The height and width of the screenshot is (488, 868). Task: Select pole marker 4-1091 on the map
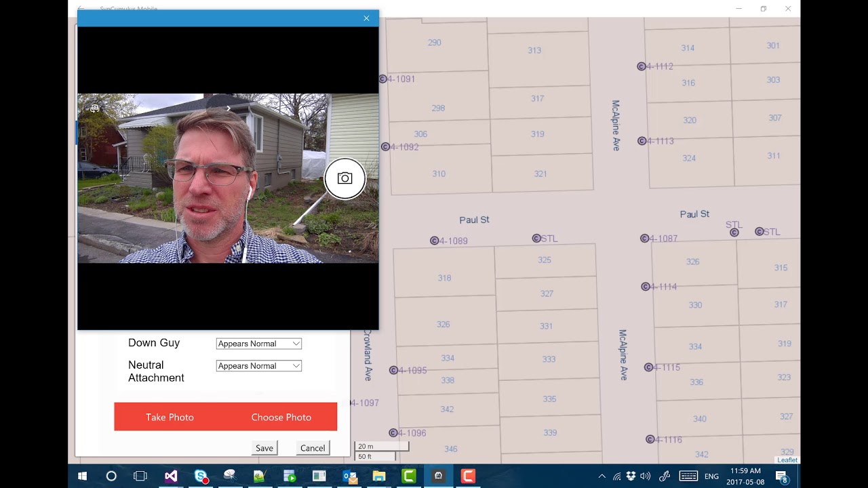point(383,79)
